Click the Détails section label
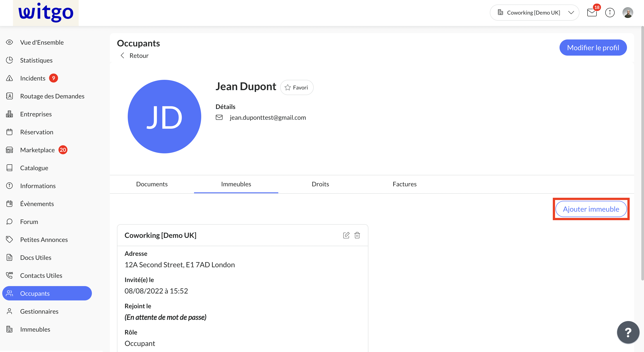Image resolution: width=644 pixels, height=352 pixels. [x=225, y=107]
